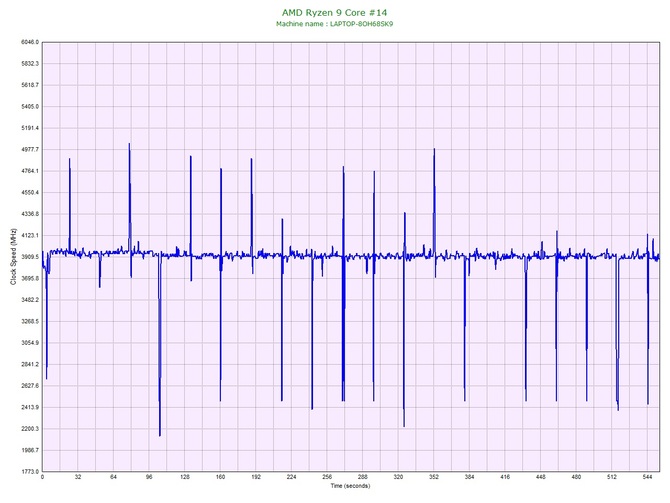
Task: Click the 3482.2 Y-axis tick label
Action: click(x=30, y=300)
